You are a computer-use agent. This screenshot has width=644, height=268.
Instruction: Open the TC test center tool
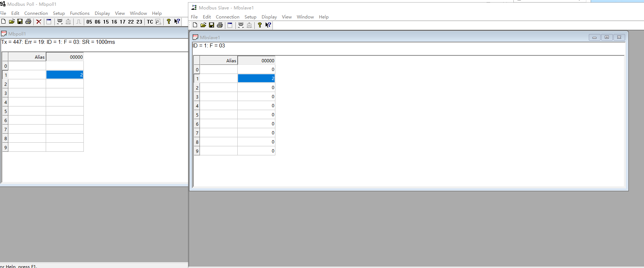[150, 22]
